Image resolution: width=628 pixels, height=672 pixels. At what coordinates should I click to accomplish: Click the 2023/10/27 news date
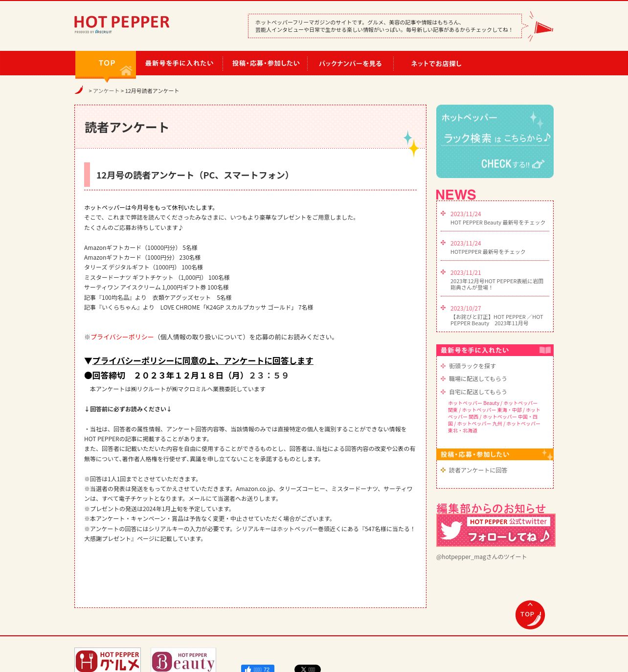[x=466, y=309]
